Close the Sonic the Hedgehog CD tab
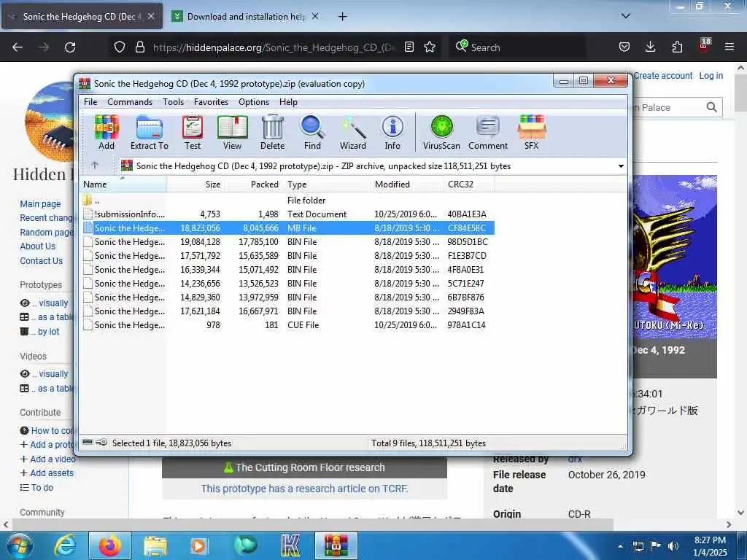This screenshot has width=747, height=560. coord(150,16)
